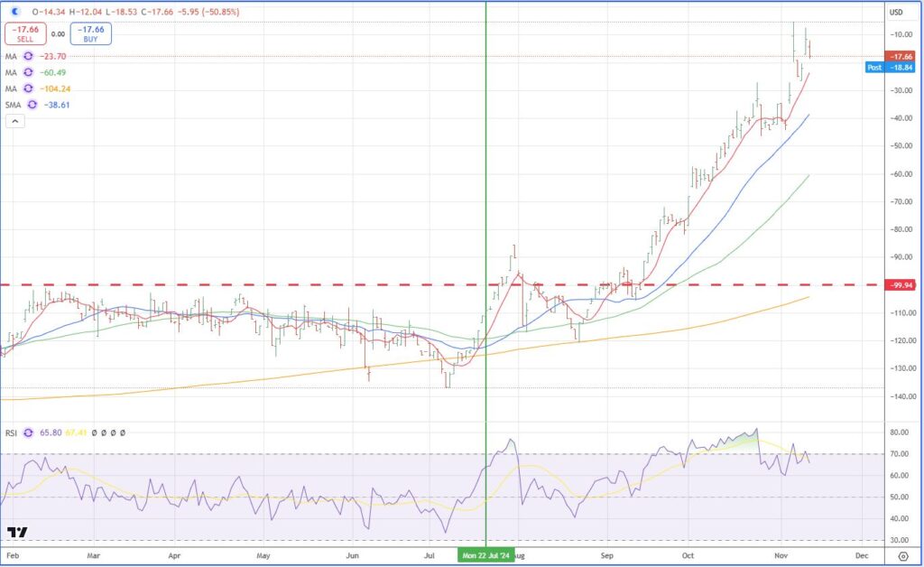Click the blue Post -18.84 price label
The width and height of the screenshot is (924, 567).
tap(891, 67)
